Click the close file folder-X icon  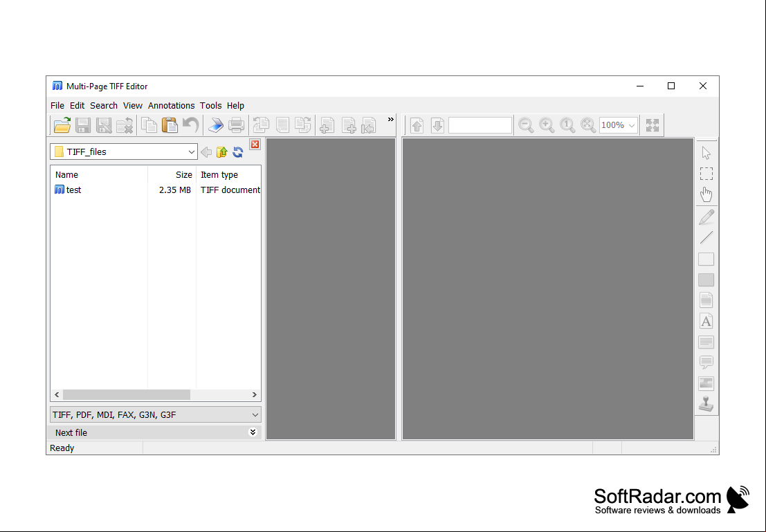pyautogui.click(x=125, y=125)
